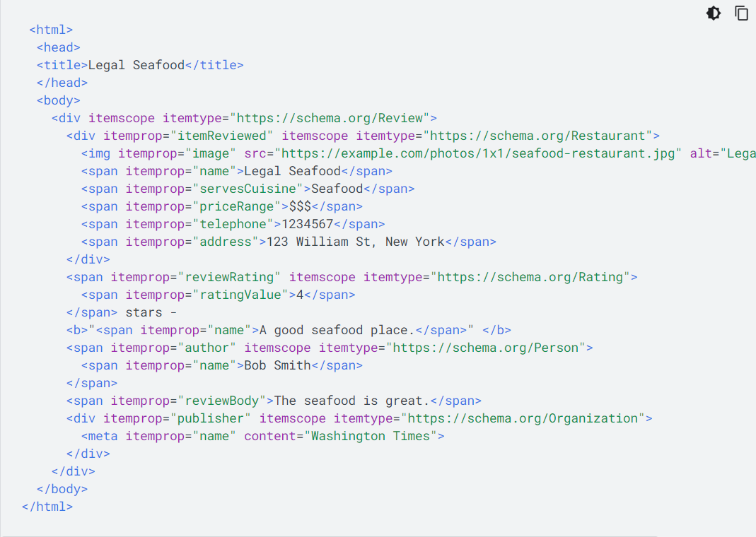
Task: Click the closing </html> tag
Action: click(x=47, y=507)
